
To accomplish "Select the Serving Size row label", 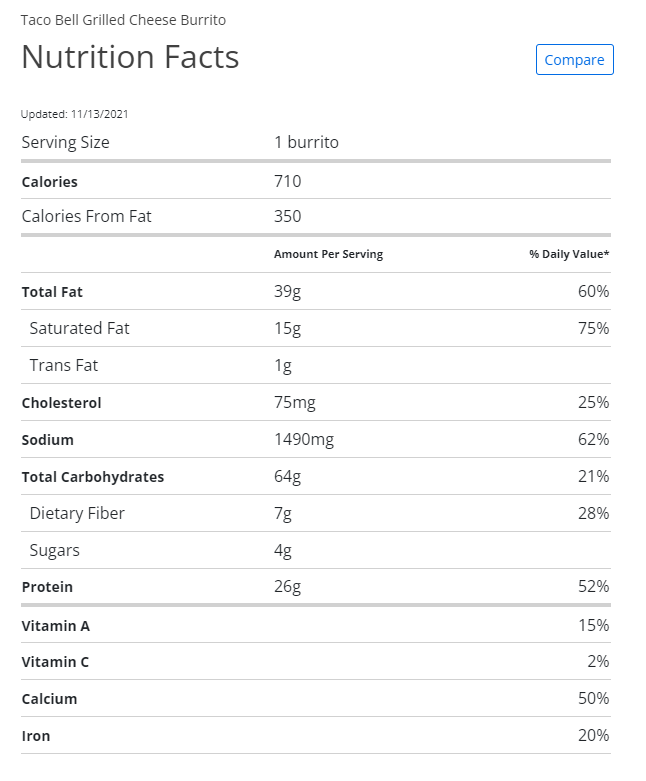I will pyautogui.click(x=66, y=142).
